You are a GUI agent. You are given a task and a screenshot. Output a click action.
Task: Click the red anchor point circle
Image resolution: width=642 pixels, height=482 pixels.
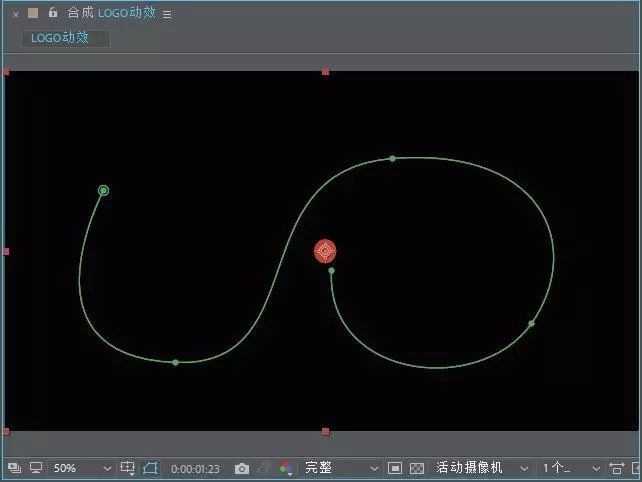tap(325, 251)
